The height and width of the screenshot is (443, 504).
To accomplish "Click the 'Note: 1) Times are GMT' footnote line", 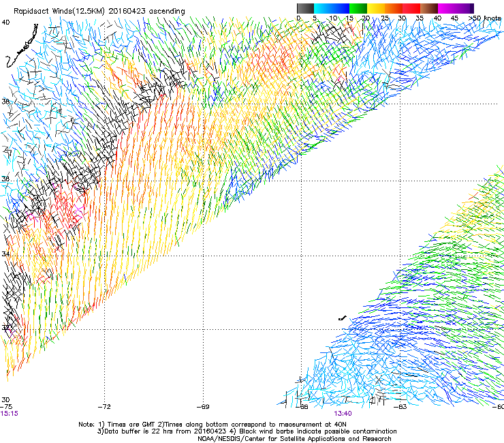I will click(212, 425).
